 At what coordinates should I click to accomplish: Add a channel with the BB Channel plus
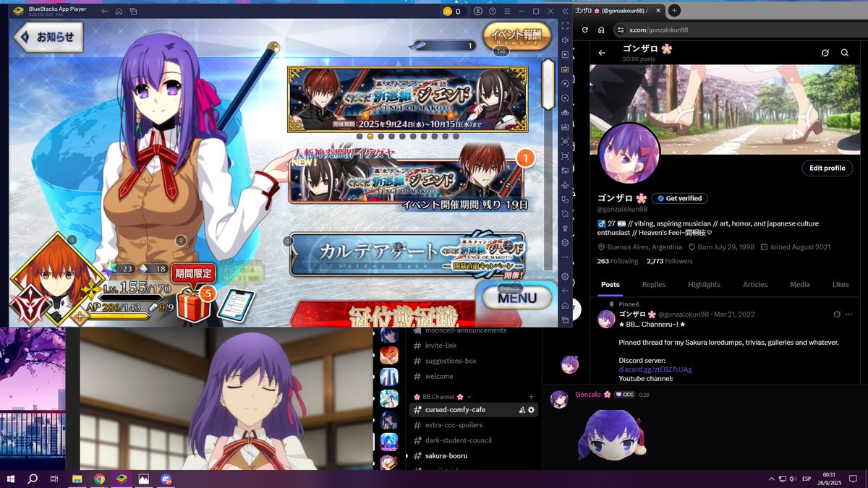pos(531,397)
